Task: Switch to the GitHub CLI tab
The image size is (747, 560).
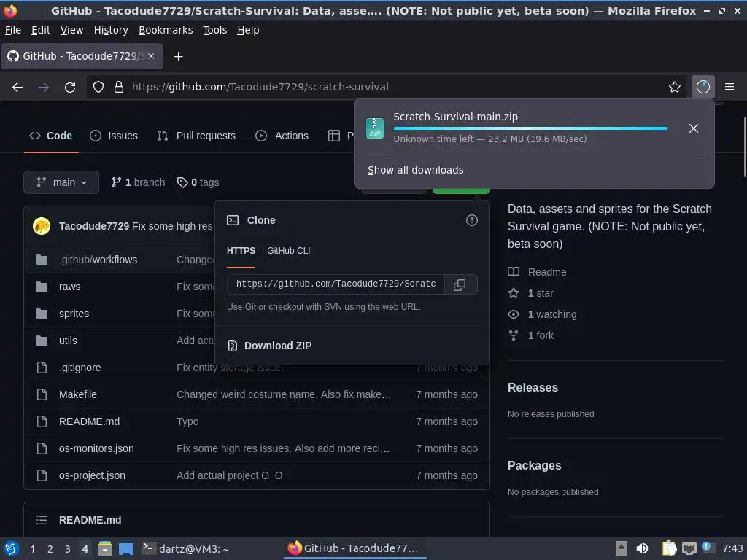Action: pyautogui.click(x=289, y=251)
